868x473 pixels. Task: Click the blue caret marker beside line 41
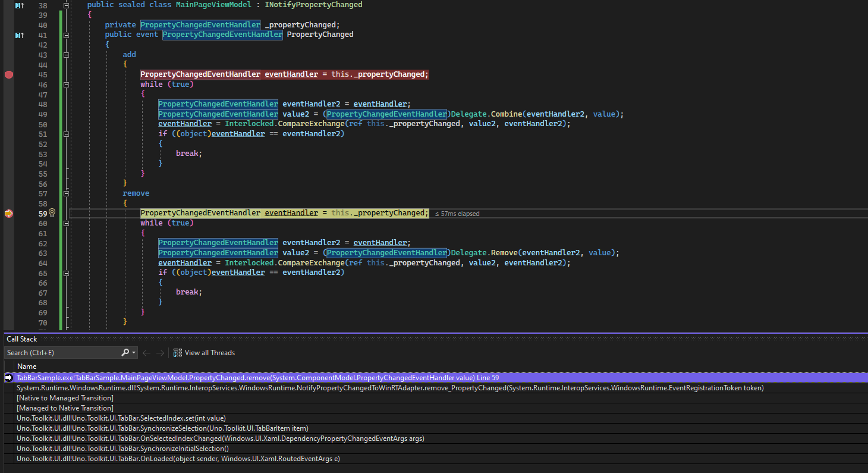coord(18,35)
